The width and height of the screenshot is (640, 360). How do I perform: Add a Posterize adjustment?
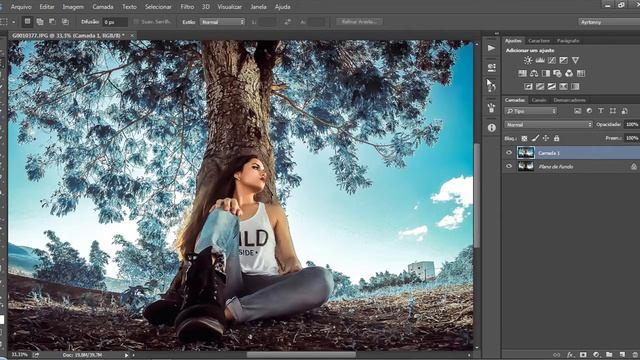pyautogui.click(x=540, y=87)
